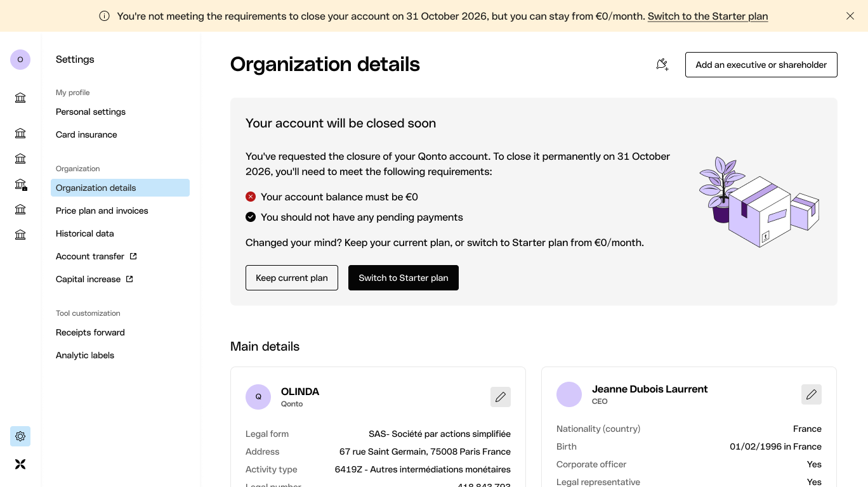Click the settings gear icon in sidebar
Screen dimensions: 868x487
(20, 436)
